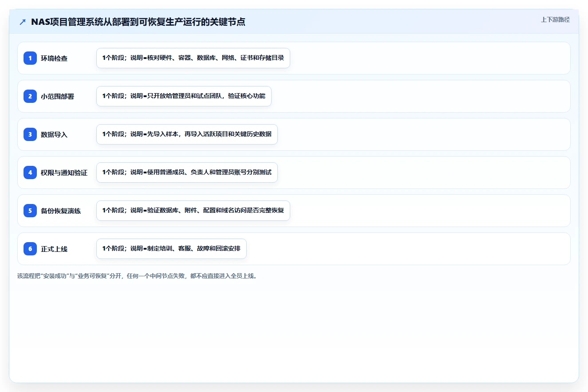The image size is (588, 392).
Task: Click the 先导入样本 description box
Action: tap(187, 134)
